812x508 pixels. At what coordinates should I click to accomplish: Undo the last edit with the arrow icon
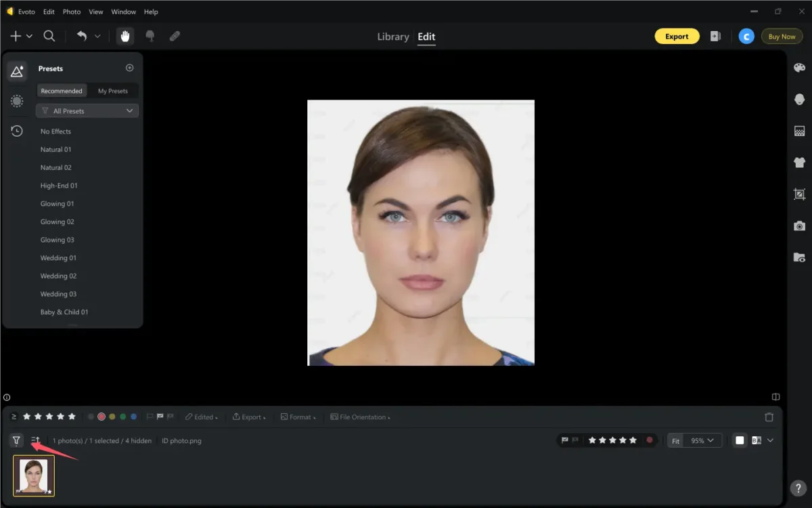82,37
